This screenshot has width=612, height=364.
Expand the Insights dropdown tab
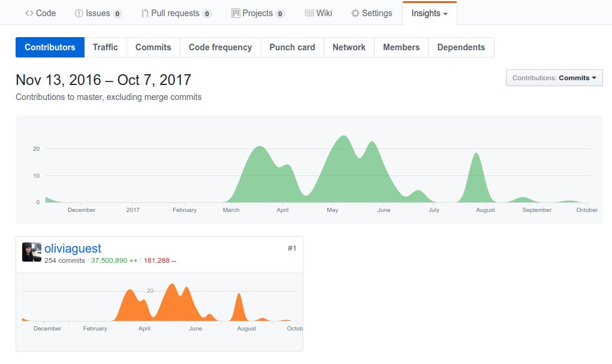pos(429,13)
